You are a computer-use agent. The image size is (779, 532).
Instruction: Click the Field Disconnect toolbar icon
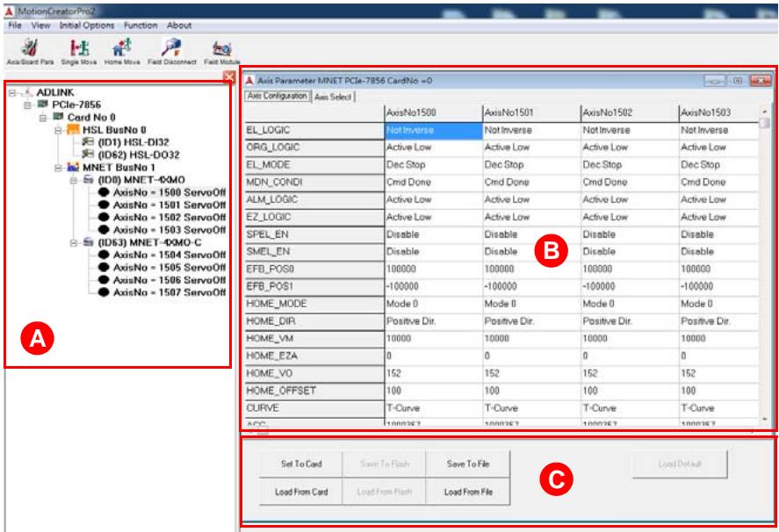tap(171, 47)
